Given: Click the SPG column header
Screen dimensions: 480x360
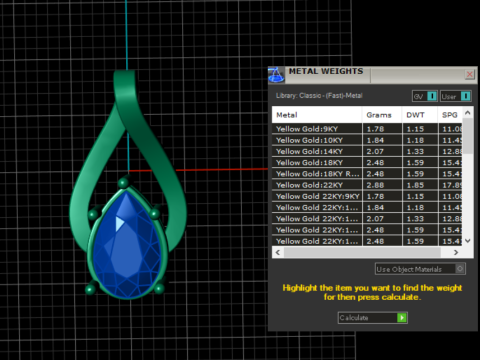Looking at the screenshot, I should [450, 115].
